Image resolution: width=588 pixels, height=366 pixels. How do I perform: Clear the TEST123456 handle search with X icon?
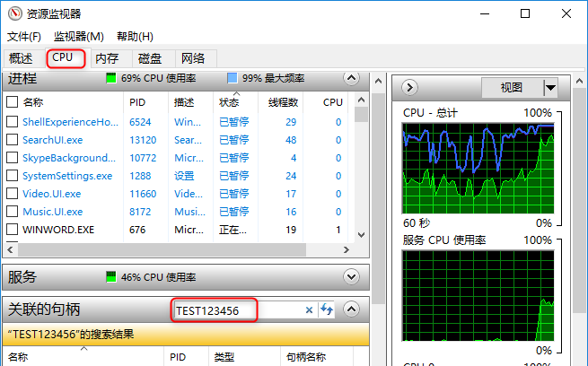[x=309, y=309]
